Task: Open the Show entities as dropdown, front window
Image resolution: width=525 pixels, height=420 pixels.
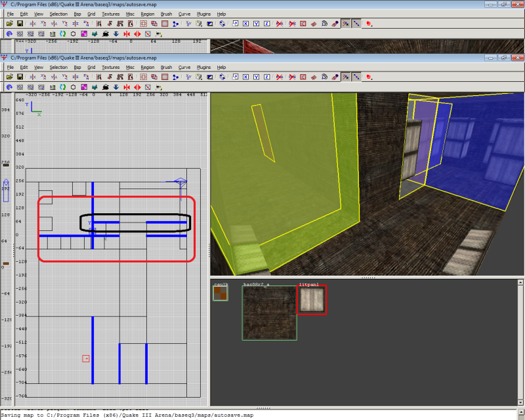Action: (369, 77)
